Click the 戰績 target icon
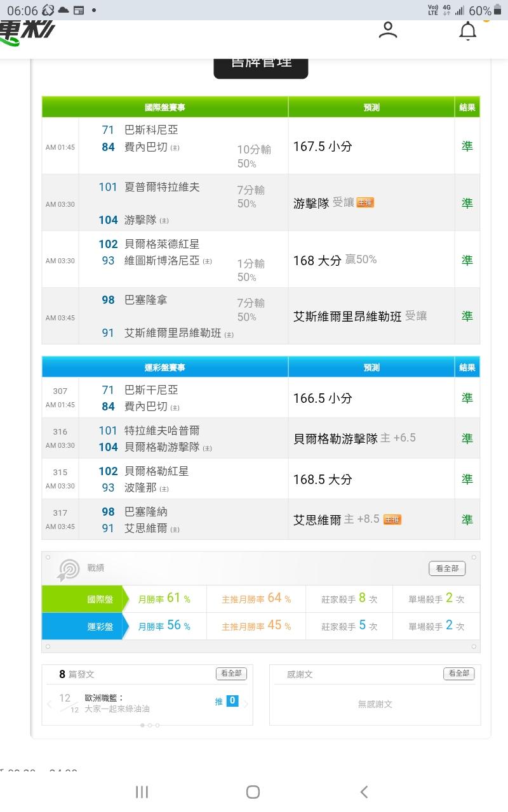508x812 pixels. [68, 569]
